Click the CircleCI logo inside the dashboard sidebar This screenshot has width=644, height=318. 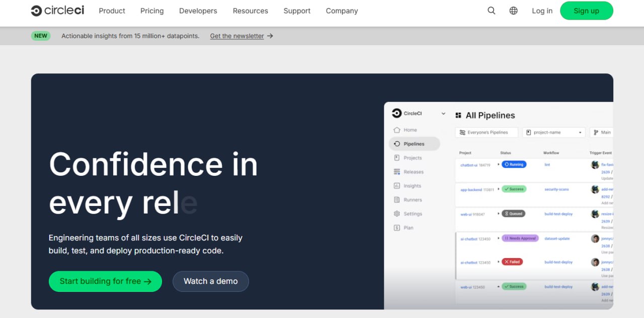tap(396, 114)
